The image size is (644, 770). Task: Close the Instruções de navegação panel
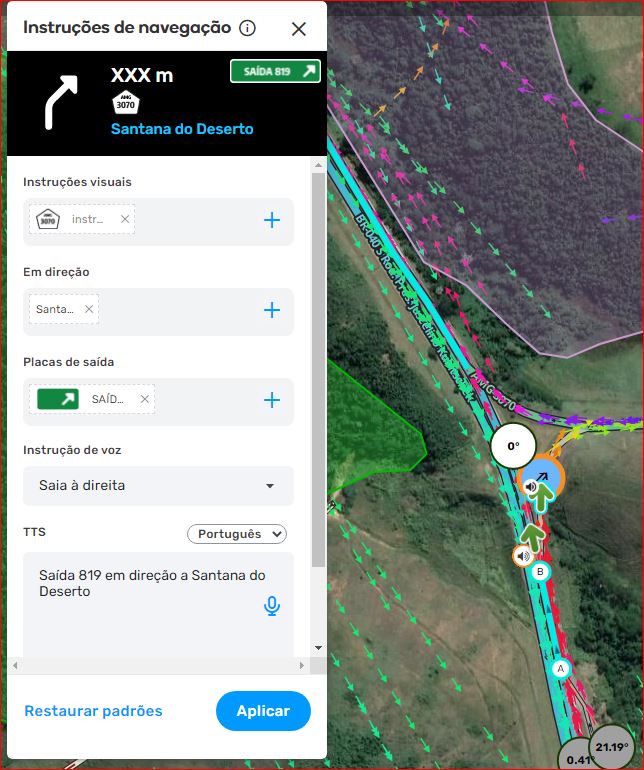[299, 29]
